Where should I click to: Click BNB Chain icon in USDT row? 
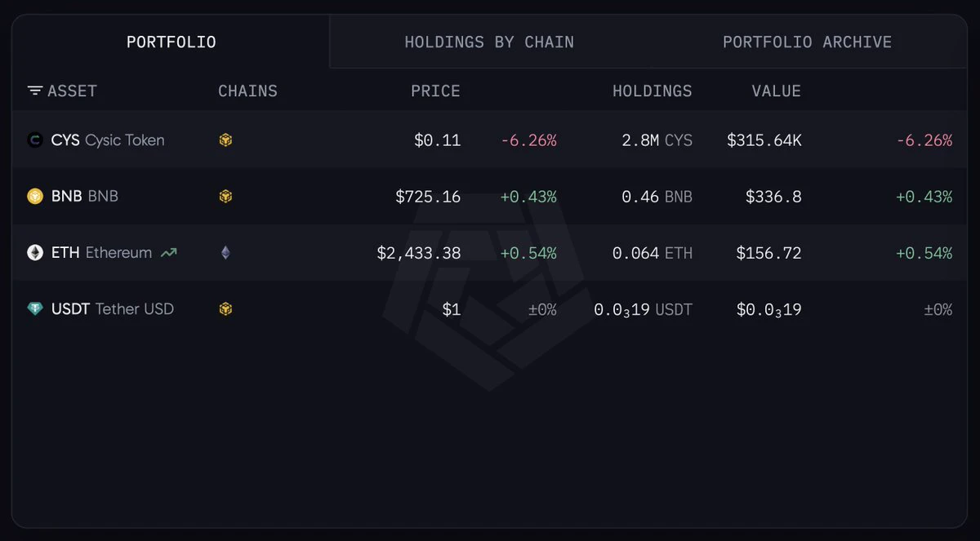225,309
